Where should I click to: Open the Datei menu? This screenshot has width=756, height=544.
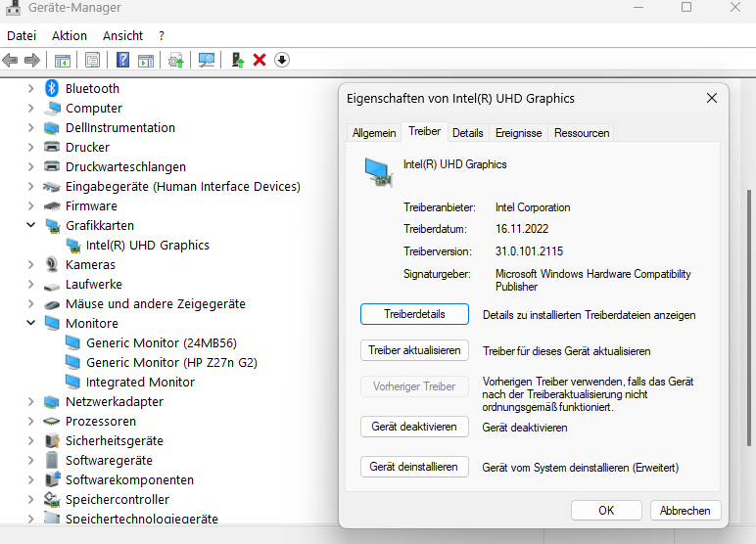tap(22, 35)
